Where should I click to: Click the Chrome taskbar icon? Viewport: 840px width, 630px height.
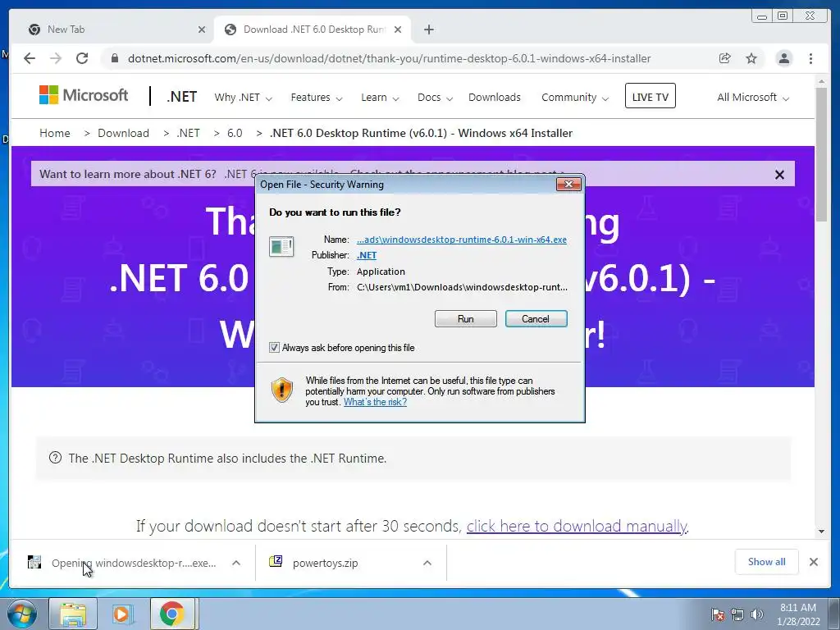point(171,614)
